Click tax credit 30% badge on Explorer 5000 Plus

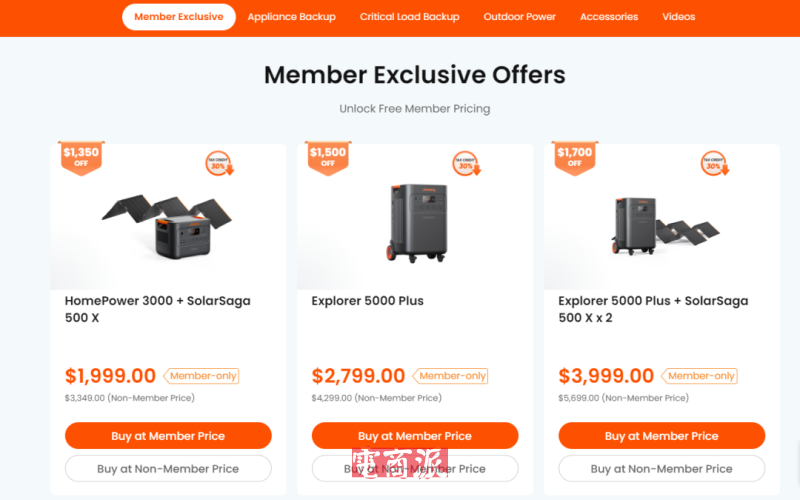click(466, 164)
